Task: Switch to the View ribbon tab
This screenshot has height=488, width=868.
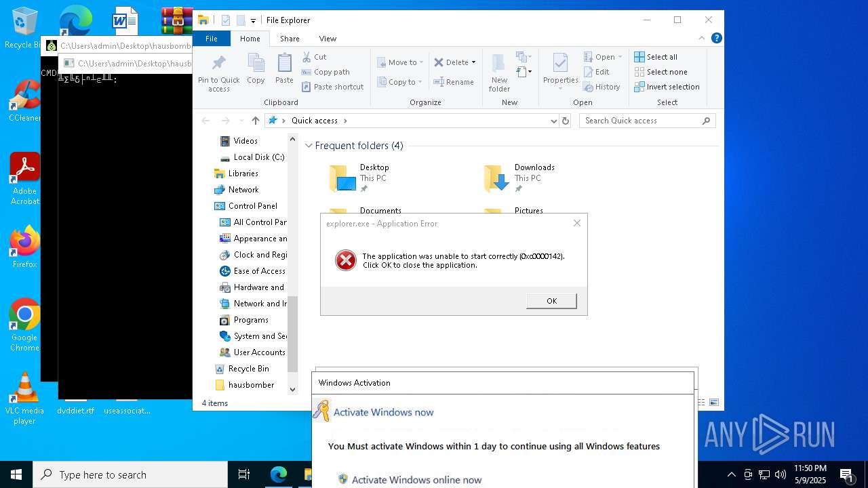Action: pyautogui.click(x=328, y=39)
